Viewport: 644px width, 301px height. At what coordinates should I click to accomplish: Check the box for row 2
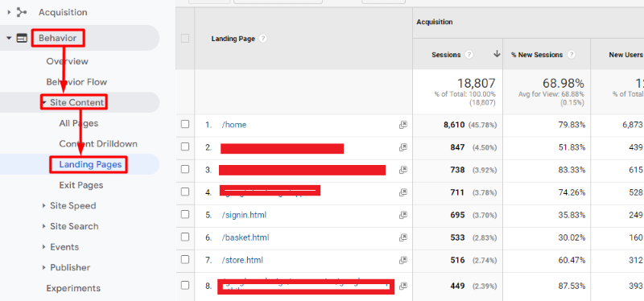[x=185, y=146]
